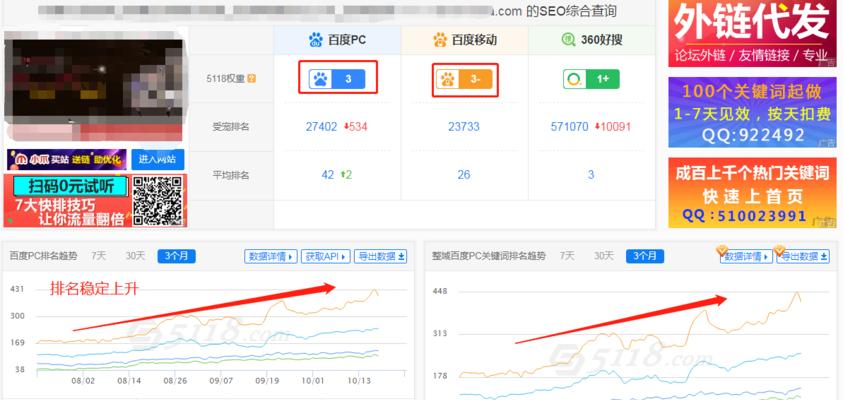Image resolution: width=843 pixels, height=400 pixels.
Task: Click the 360 受宠排名 value 571070
Action: [570, 127]
